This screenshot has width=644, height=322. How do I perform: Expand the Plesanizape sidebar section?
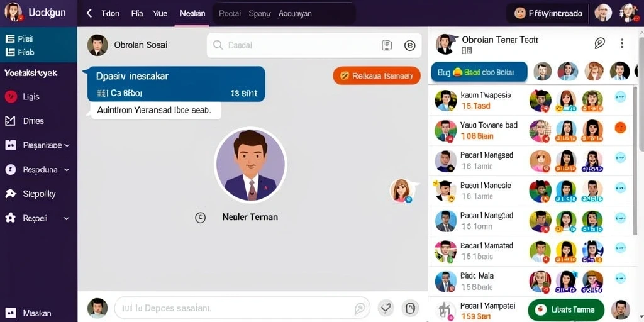click(x=37, y=145)
